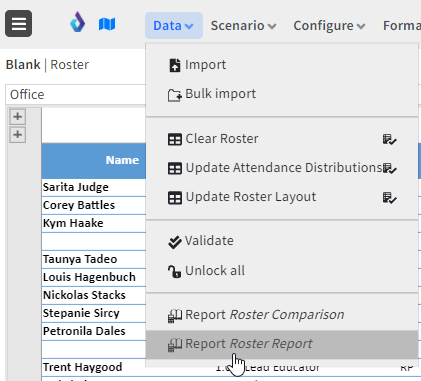Screen dimensions: 421x381
Task: Click the Scenario menu chevron
Action: 272,26
